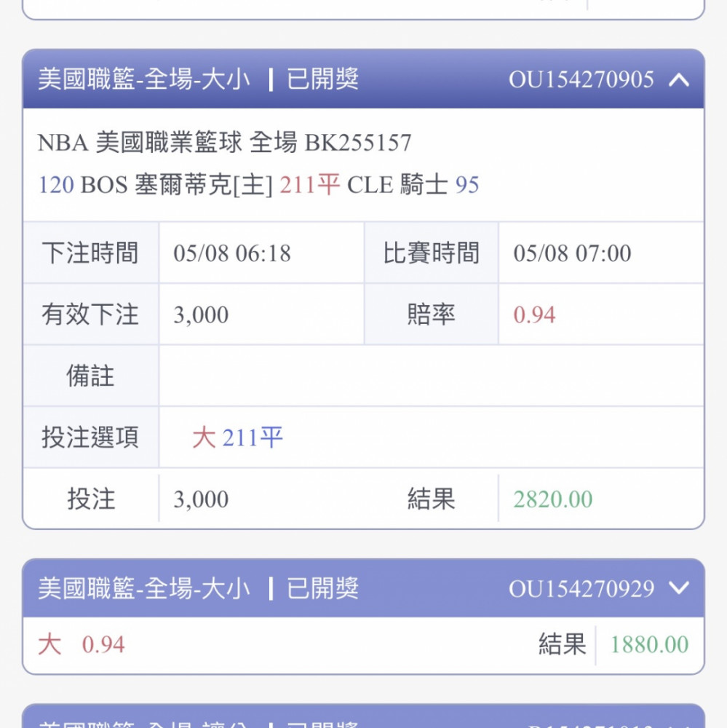The width and height of the screenshot is (727, 728).
Task: Click the 已開獎 status on the expanded card
Action: (x=322, y=79)
